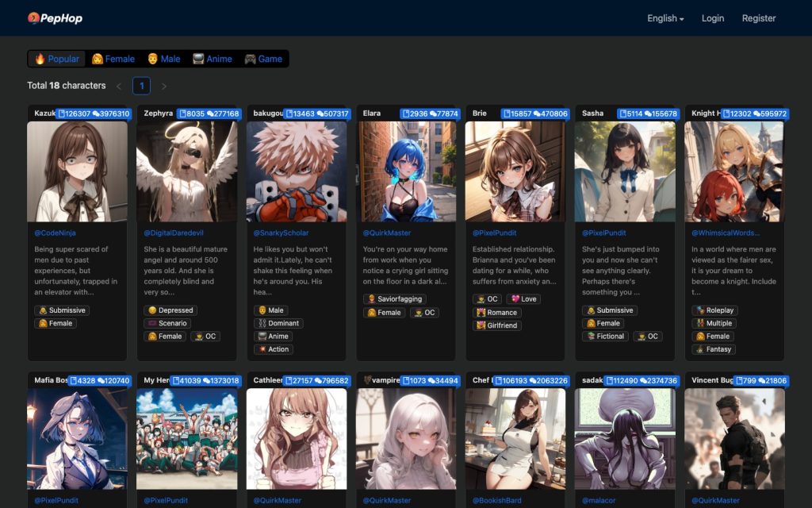Visit @CodeNinja author profile
812x508 pixels.
pyautogui.click(x=55, y=233)
